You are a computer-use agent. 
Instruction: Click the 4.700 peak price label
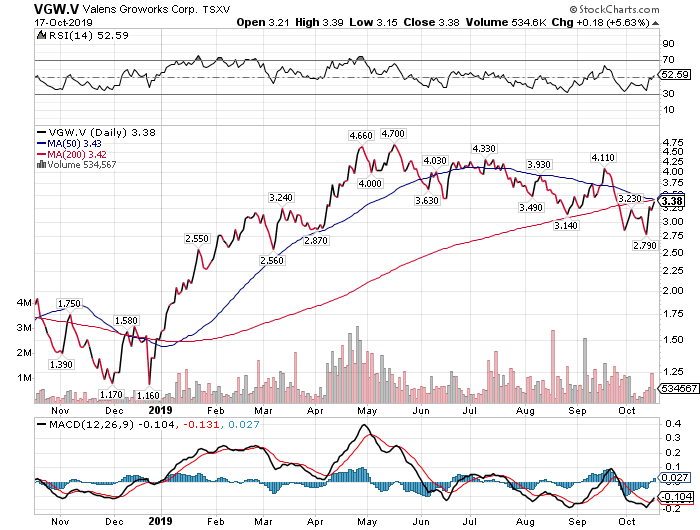point(393,134)
